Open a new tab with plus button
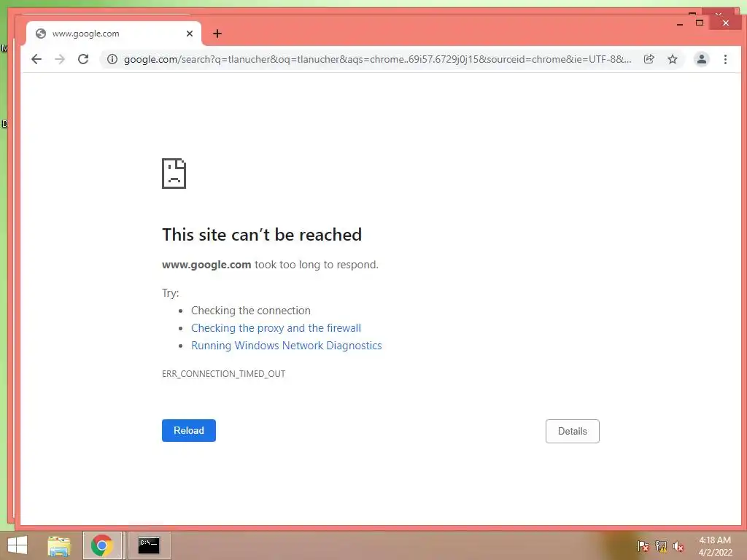The height and width of the screenshot is (560, 747). pos(217,34)
